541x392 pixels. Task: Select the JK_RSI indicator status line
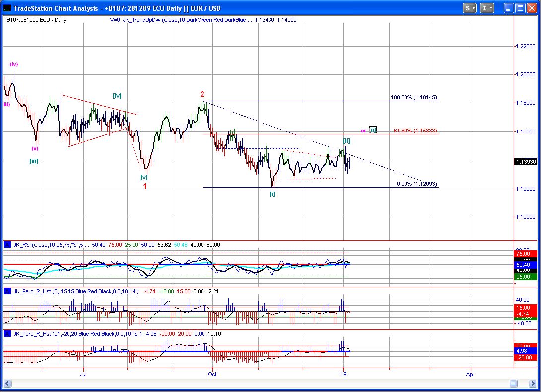click(x=117, y=245)
